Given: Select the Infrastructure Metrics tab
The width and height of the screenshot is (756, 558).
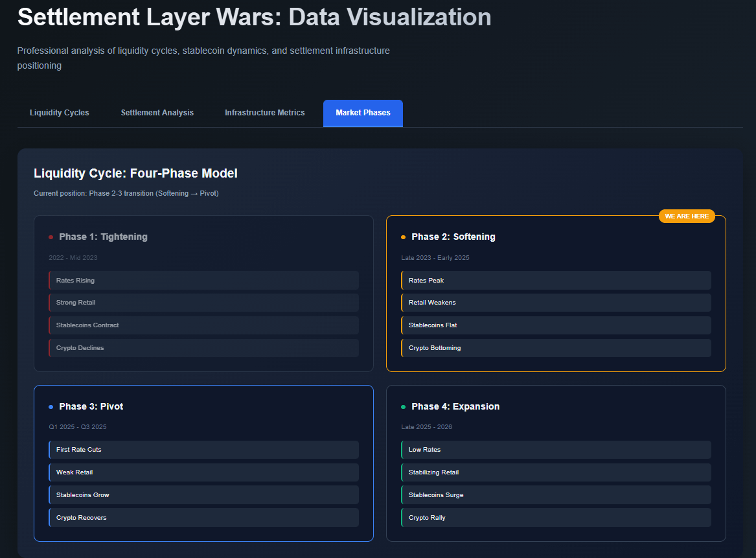Looking at the screenshot, I should tap(264, 113).
